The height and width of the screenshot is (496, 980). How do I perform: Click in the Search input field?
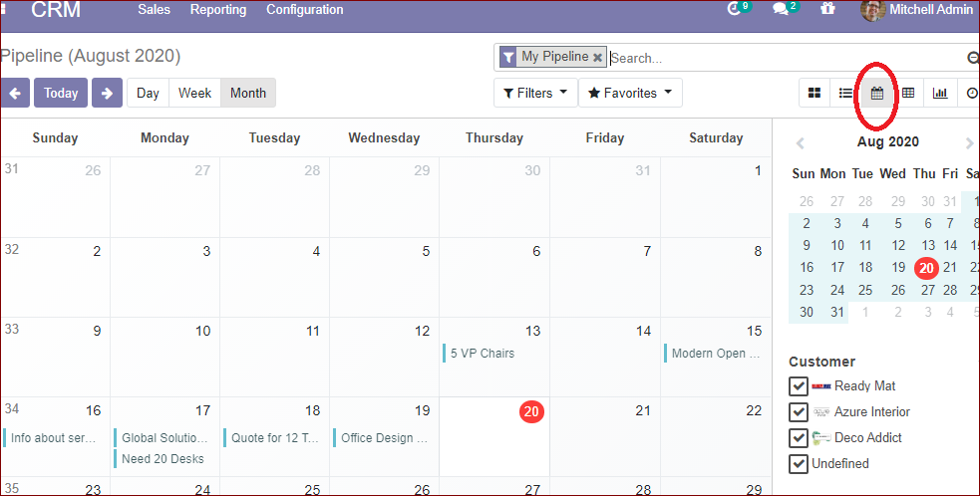785,58
